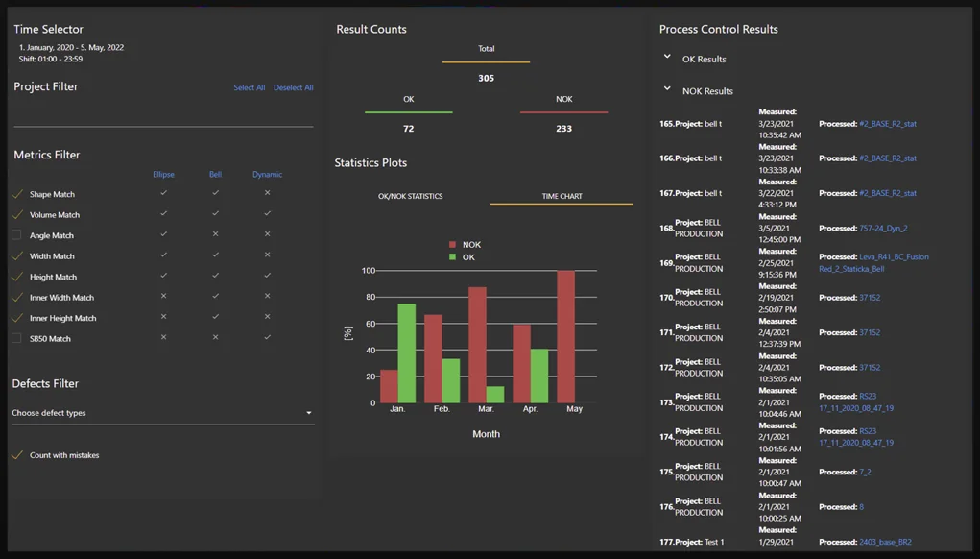Click the red NOK bar for May
Image resolution: width=980 pixels, height=559 pixels.
point(565,336)
